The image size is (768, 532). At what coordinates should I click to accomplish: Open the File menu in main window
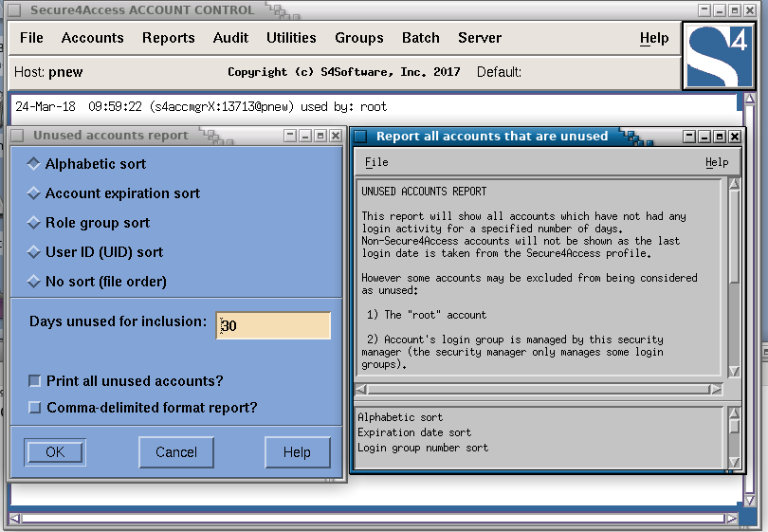31,38
